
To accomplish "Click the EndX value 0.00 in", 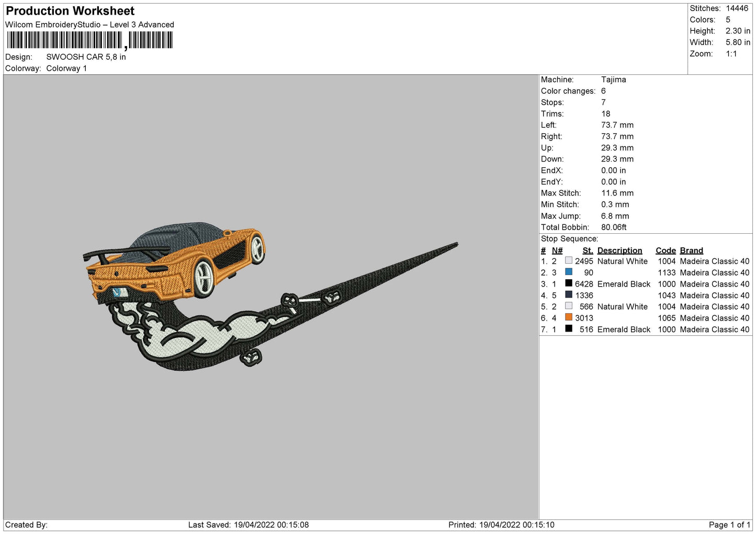I will pyautogui.click(x=614, y=171).
